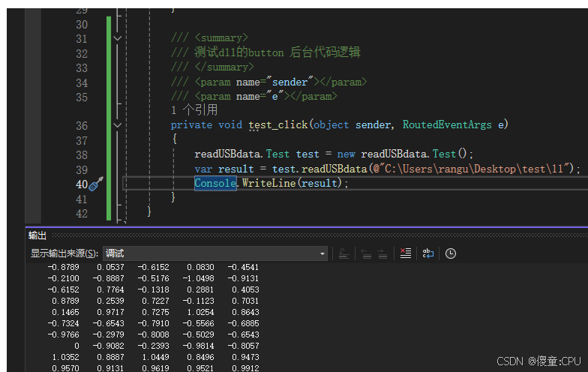Click output value -1.0498
Image resolution: width=588 pixels, height=372 pixels.
pos(198,278)
